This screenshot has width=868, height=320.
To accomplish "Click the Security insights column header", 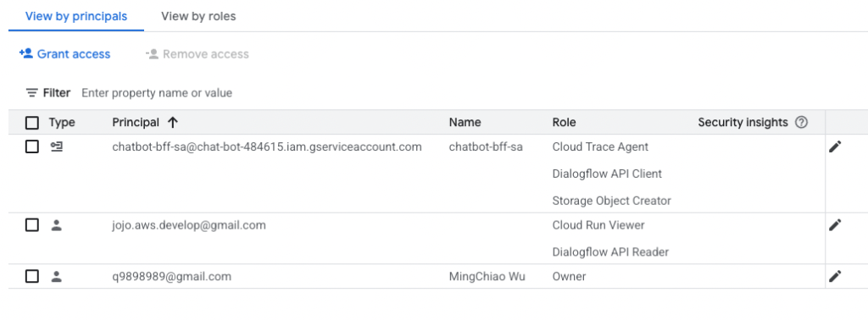I will coord(743,123).
